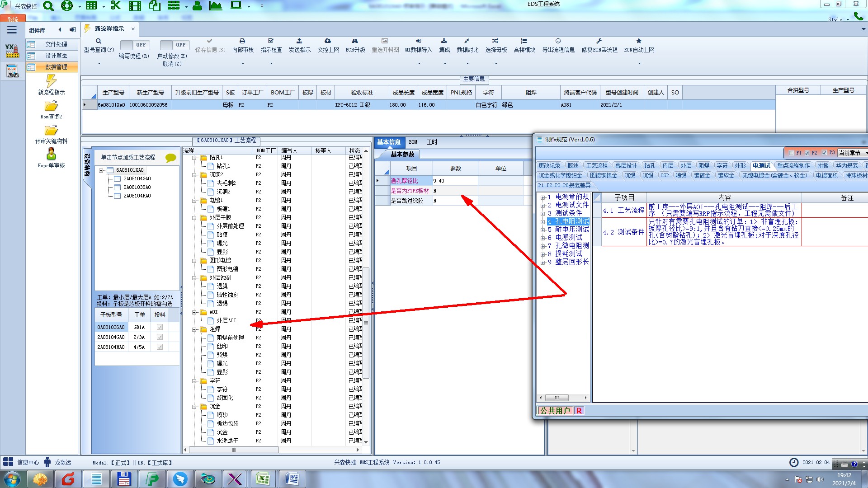Toggle 投料 checkbox for row 2A08104HA0
Image resolution: width=868 pixels, height=488 pixels.
tap(160, 347)
